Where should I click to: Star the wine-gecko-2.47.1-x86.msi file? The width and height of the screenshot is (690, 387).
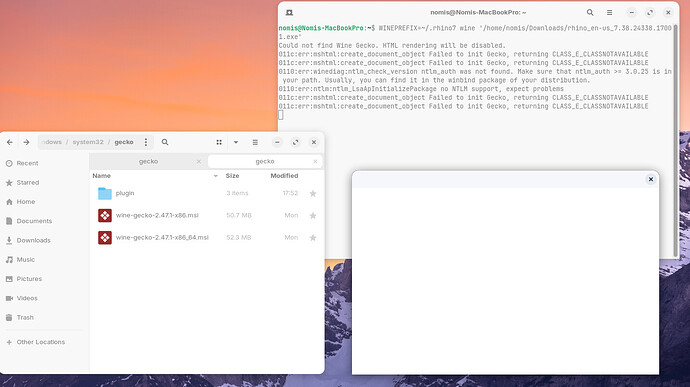pyautogui.click(x=313, y=215)
